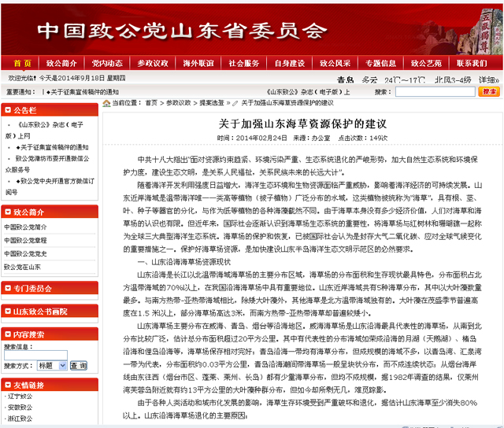This screenshot has width=504, height=428.
Task: Open the 首页 navigation tab
Action: [22, 63]
